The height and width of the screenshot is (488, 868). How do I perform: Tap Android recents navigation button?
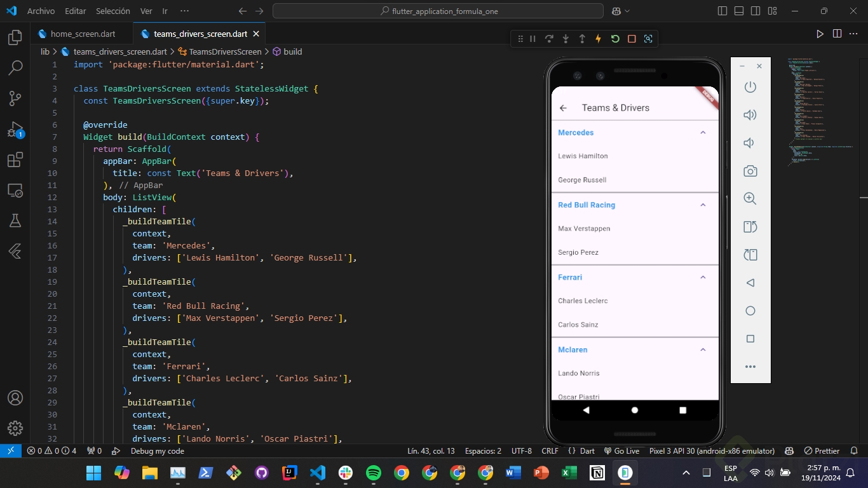(683, 410)
